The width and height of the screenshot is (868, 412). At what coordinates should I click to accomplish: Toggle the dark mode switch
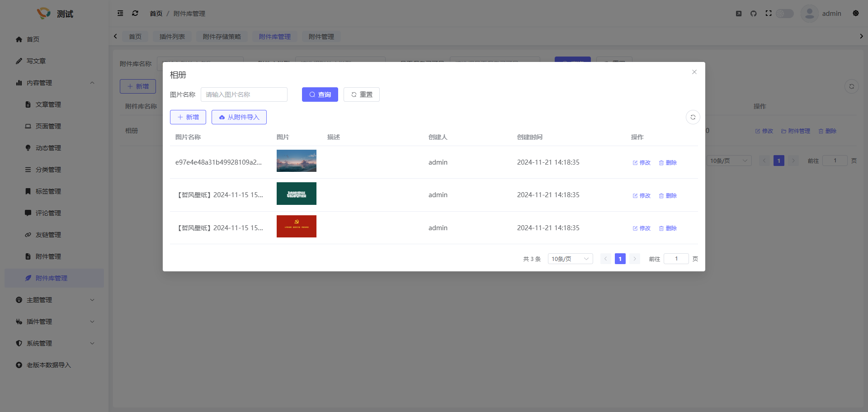[785, 14]
